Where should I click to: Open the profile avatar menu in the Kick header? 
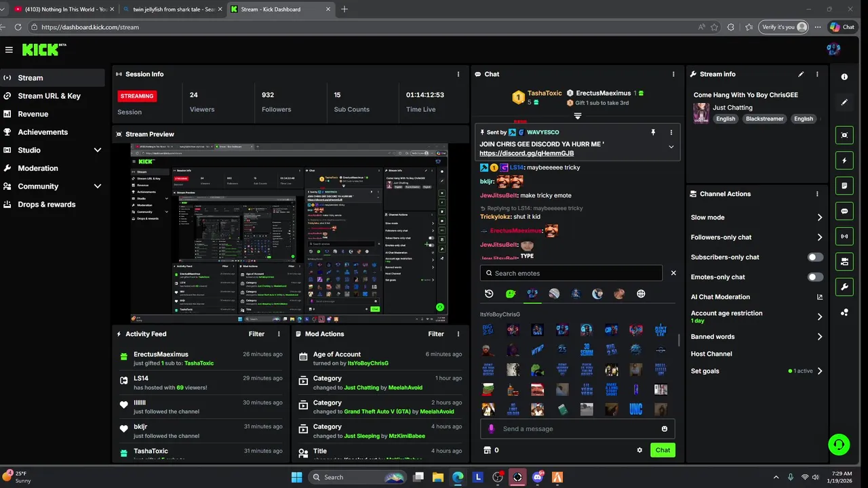point(834,49)
